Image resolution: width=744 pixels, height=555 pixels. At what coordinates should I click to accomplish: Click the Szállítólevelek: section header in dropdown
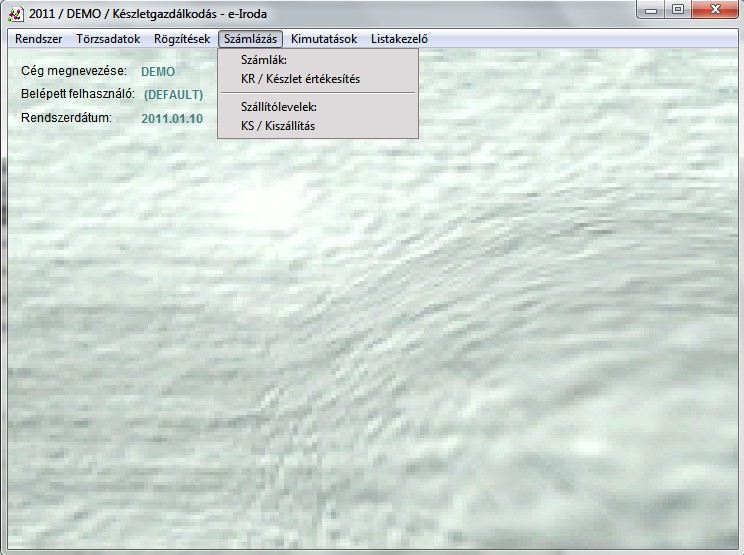pyautogui.click(x=285, y=106)
